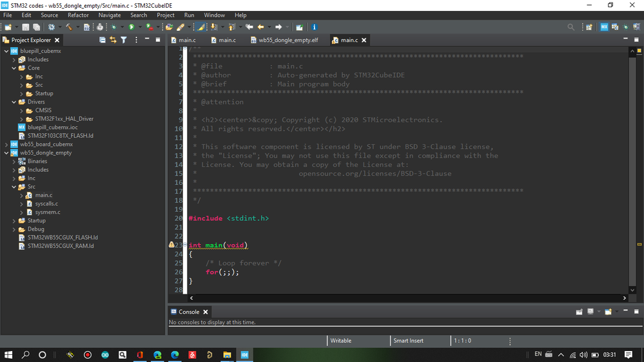Open the Display Selected Console icon
644x362 pixels.
(x=590, y=312)
